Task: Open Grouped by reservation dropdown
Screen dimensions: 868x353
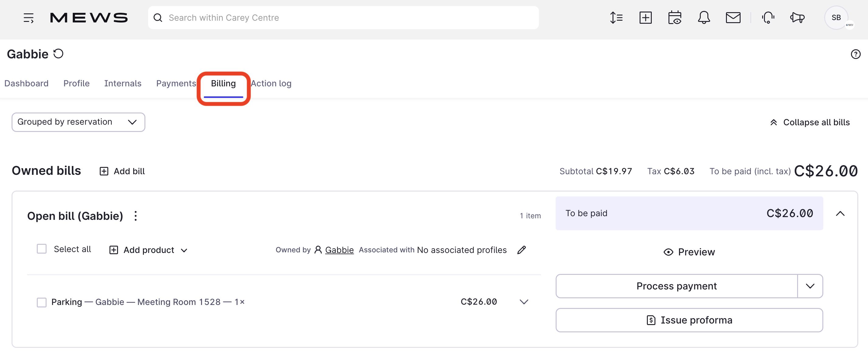Action: pyautogui.click(x=78, y=122)
